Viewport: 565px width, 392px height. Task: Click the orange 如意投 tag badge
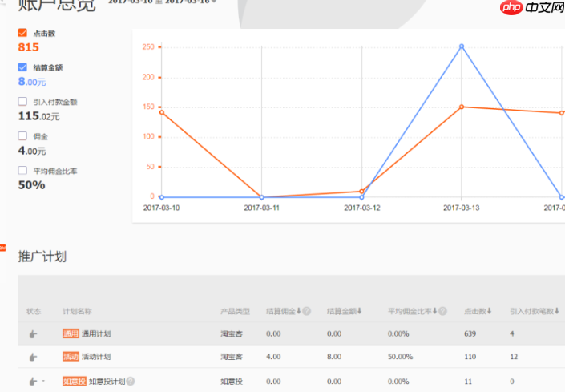[x=75, y=382]
